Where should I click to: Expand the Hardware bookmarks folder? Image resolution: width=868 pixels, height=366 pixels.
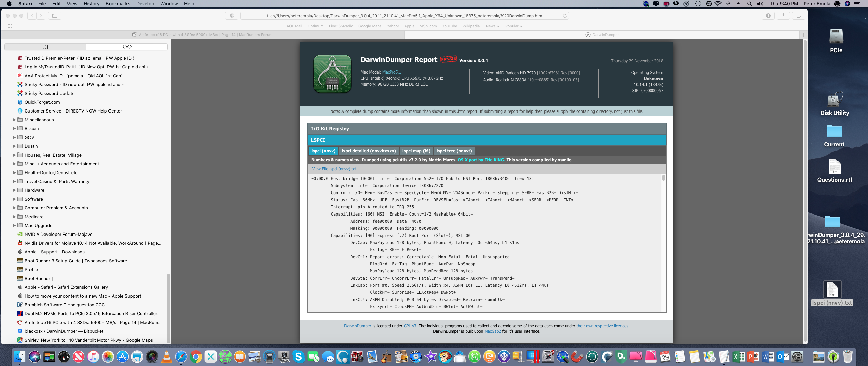[14, 190]
